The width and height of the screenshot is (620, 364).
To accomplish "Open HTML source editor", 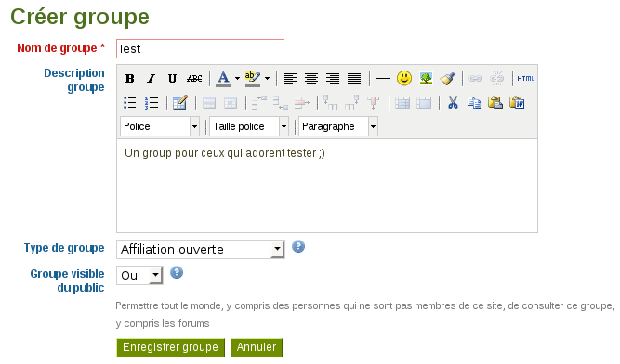I will (525, 79).
